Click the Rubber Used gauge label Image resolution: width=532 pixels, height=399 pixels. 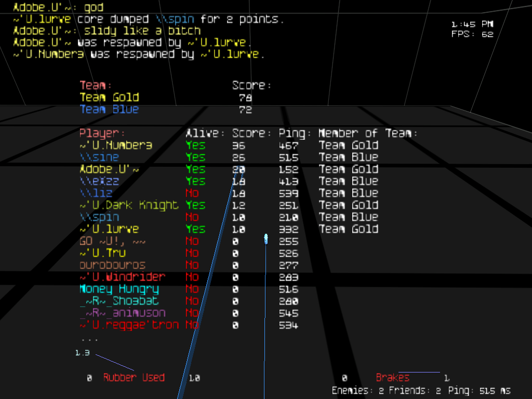[x=134, y=378]
